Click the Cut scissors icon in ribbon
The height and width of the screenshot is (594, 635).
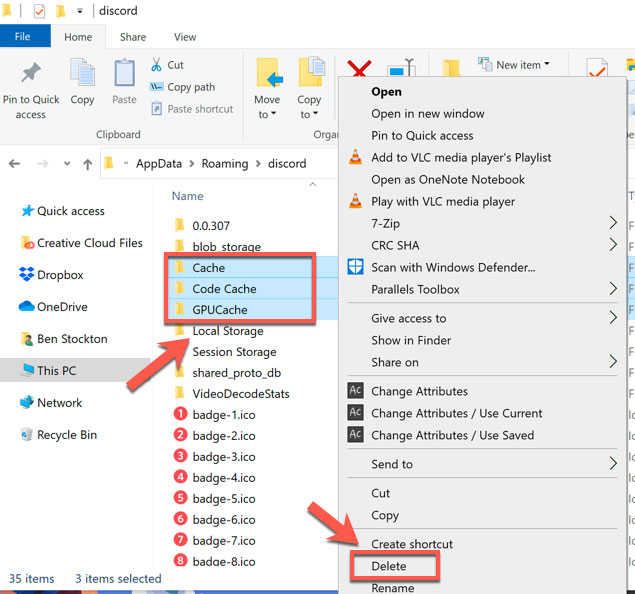[156, 65]
